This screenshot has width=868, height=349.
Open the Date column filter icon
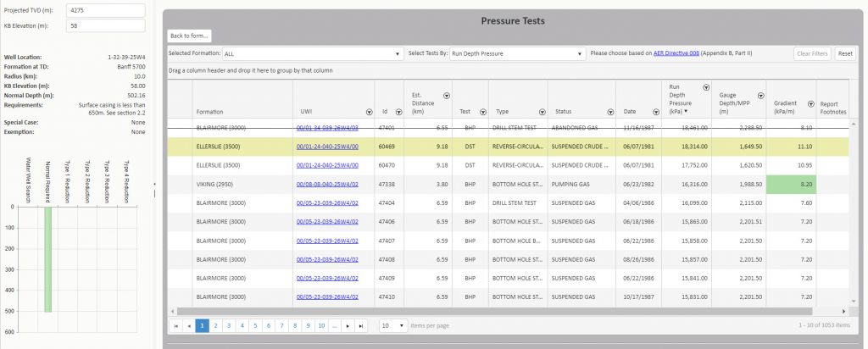point(656,112)
